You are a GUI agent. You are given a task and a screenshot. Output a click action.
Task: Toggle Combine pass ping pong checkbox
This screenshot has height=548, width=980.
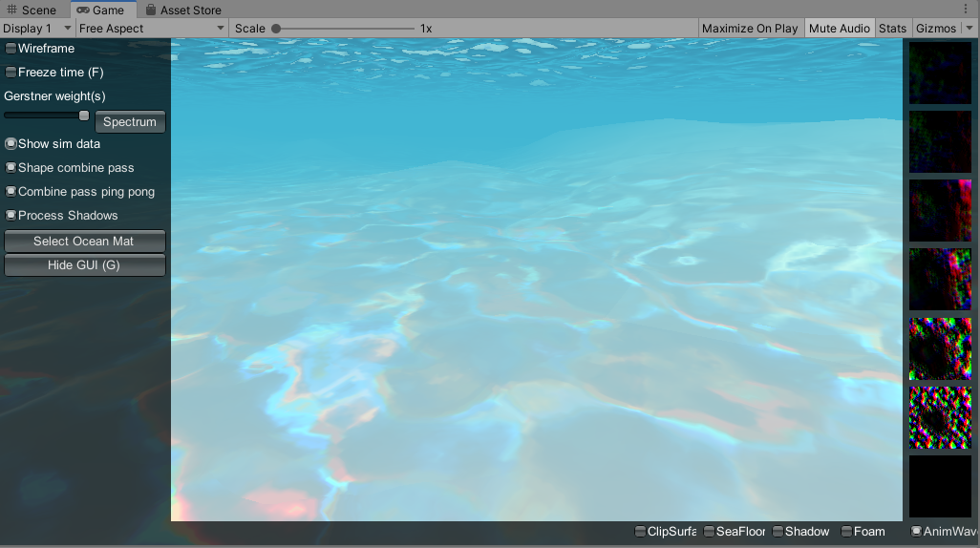click(11, 191)
